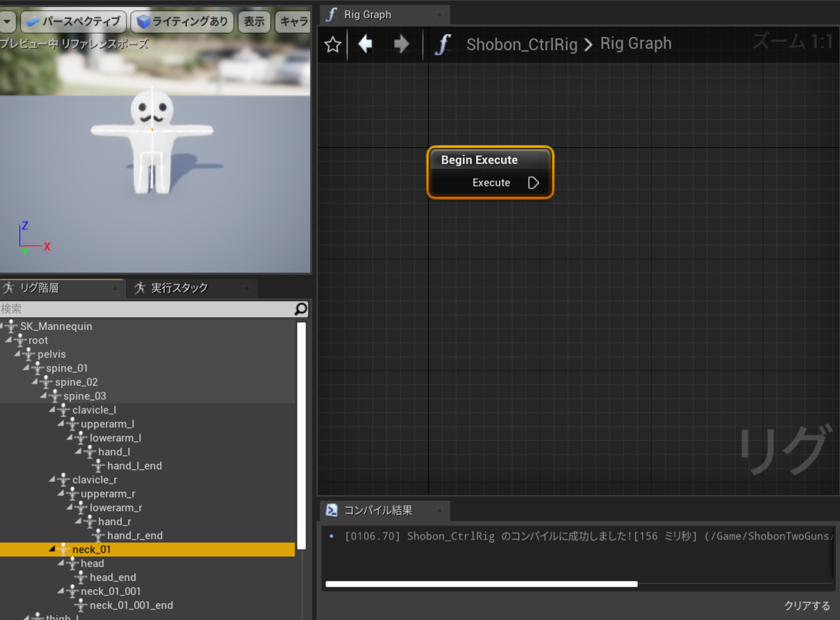Open the キャラ viewport menu
840x620 pixels.
coord(293,22)
